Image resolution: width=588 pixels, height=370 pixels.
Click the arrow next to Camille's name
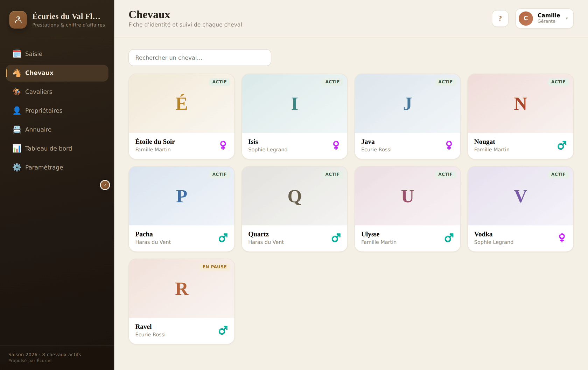[x=567, y=19]
